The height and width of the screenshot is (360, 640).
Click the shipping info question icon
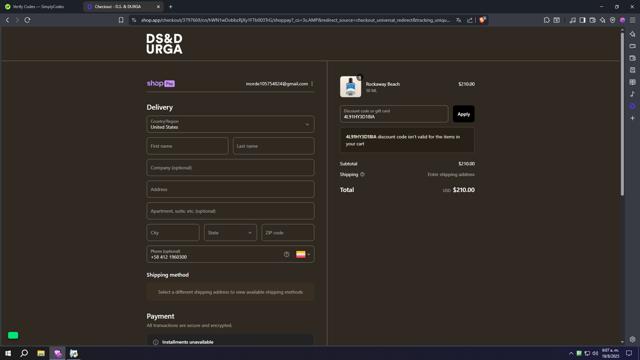coord(362,174)
